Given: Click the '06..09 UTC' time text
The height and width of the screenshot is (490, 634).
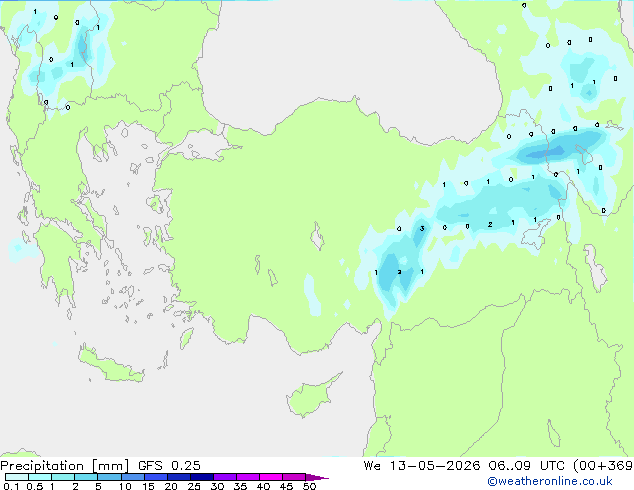Looking at the screenshot, I should tap(526, 466).
